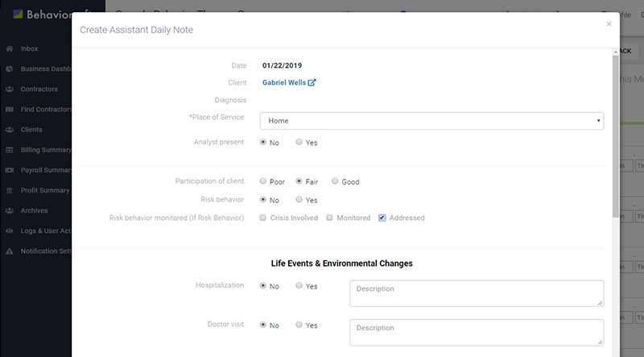Click the Business Dashboard icon in sidebar

pyautogui.click(x=9, y=68)
